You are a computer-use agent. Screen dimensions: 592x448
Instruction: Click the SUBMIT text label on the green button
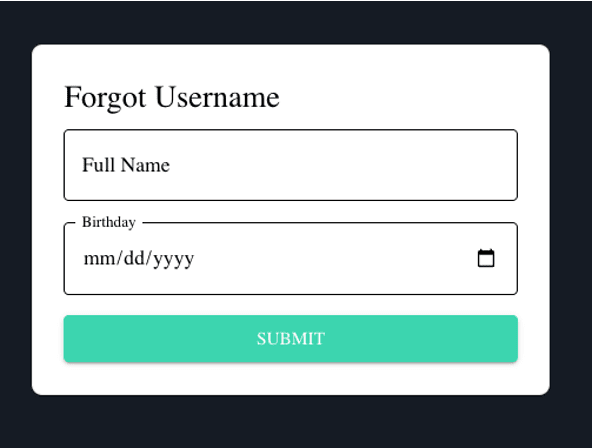tap(291, 339)
